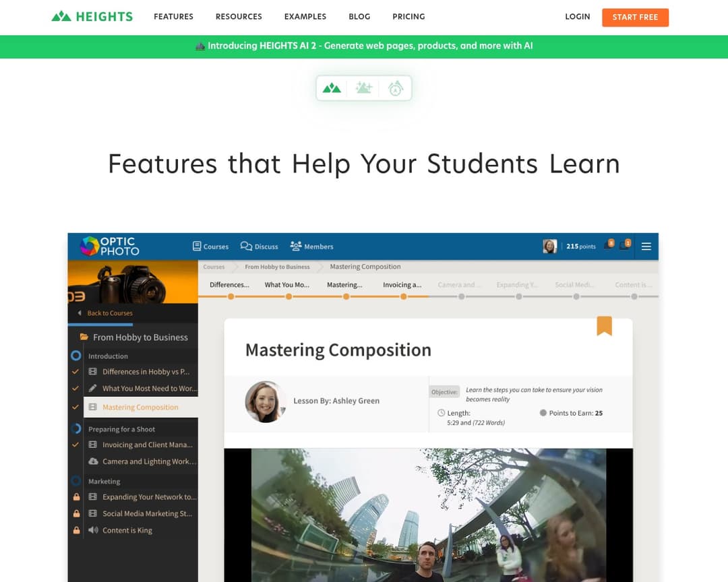The height and width of the screenshot is (582, 728).
Task: Toggle the Preparing for a Shoot circle
Action: tap(76, 429)
